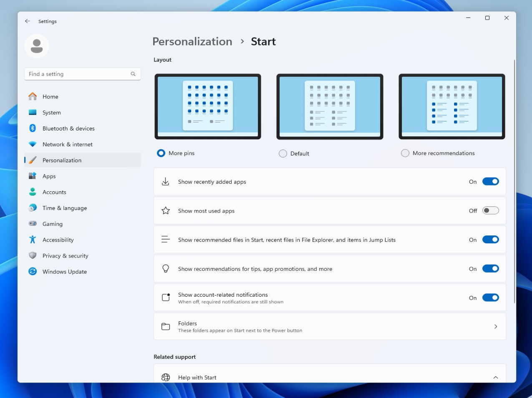Collapse the Help with Start section

point(496,377)
